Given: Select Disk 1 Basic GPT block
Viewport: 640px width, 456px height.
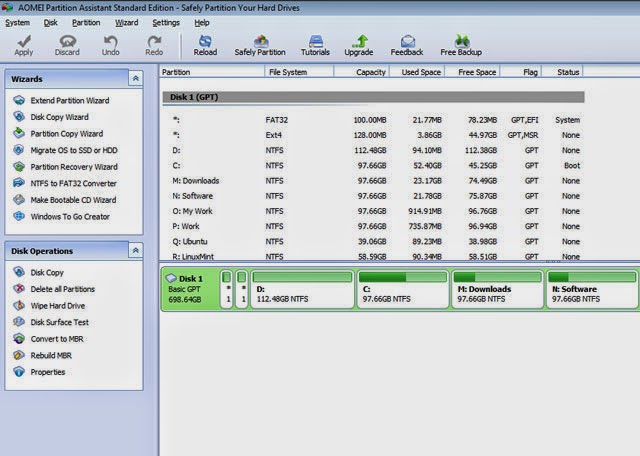Looking at the screenshot, I should tap(190, 289).
